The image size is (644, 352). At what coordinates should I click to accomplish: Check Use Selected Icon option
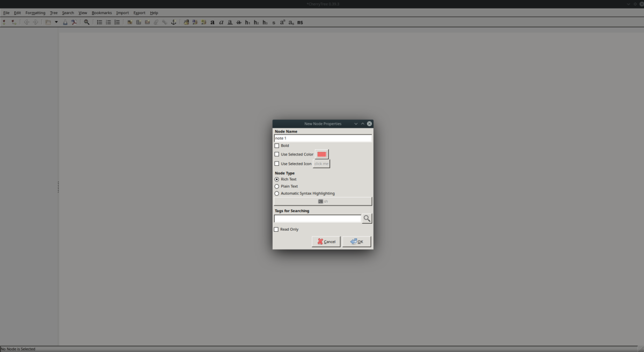point(277,164)
